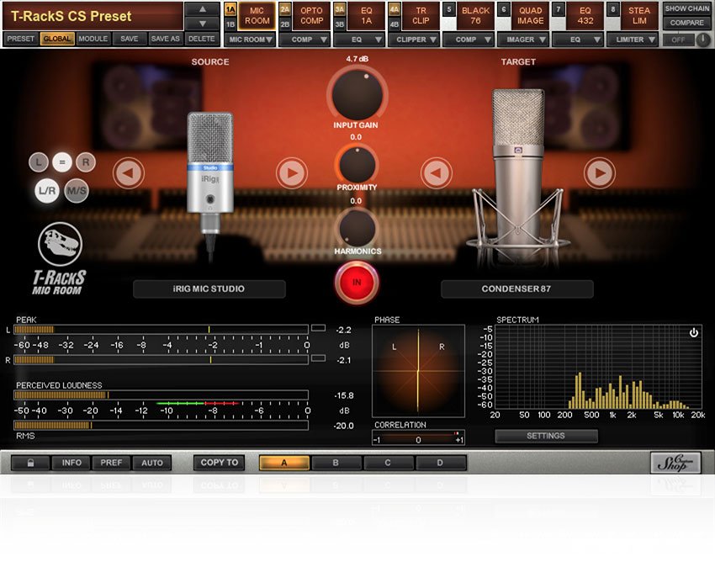Open the BLACK 76 module slot

point(475,16)
